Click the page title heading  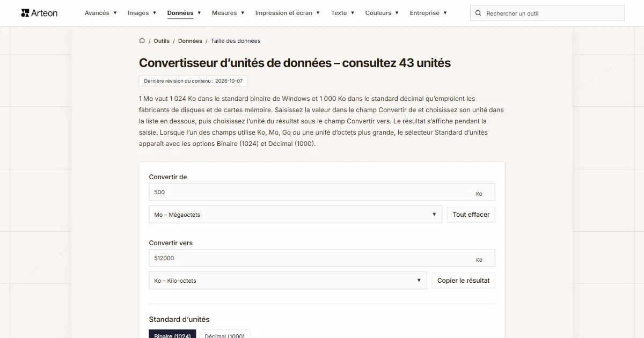(295, 63)
